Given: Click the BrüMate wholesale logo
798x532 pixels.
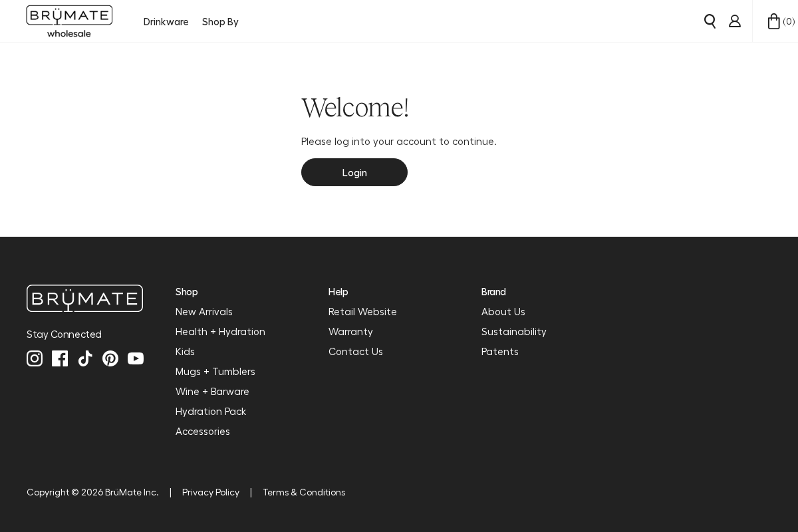Looking at the screenshot, I should pyautogui.click(x=69, y=21).
